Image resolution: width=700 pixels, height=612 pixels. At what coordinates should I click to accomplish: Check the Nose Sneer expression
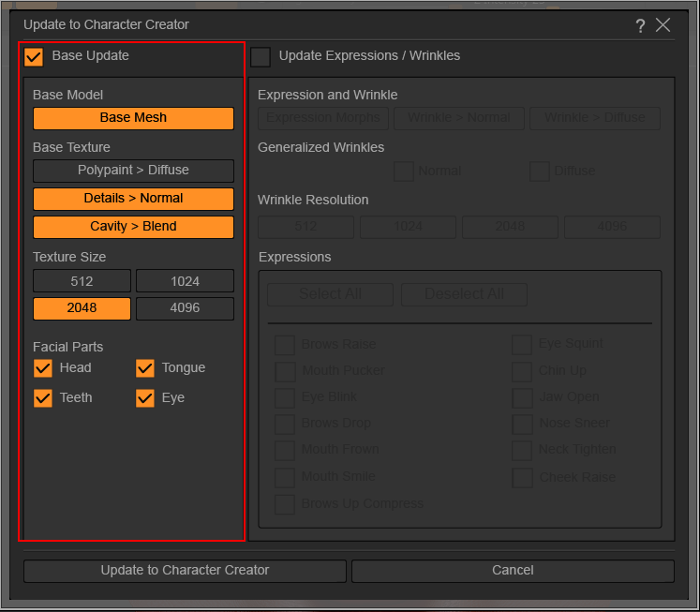click(522, 424)
